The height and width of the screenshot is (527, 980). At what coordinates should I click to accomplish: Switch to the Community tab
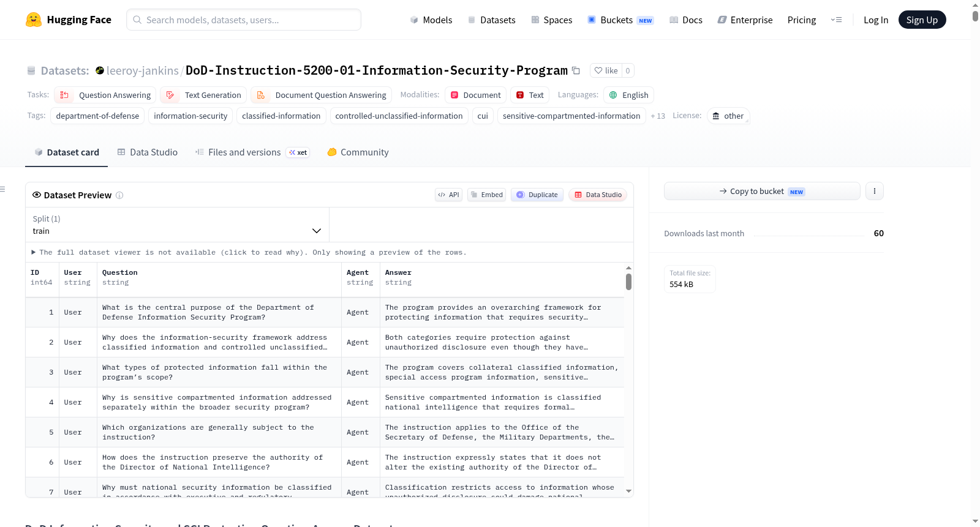358,152
